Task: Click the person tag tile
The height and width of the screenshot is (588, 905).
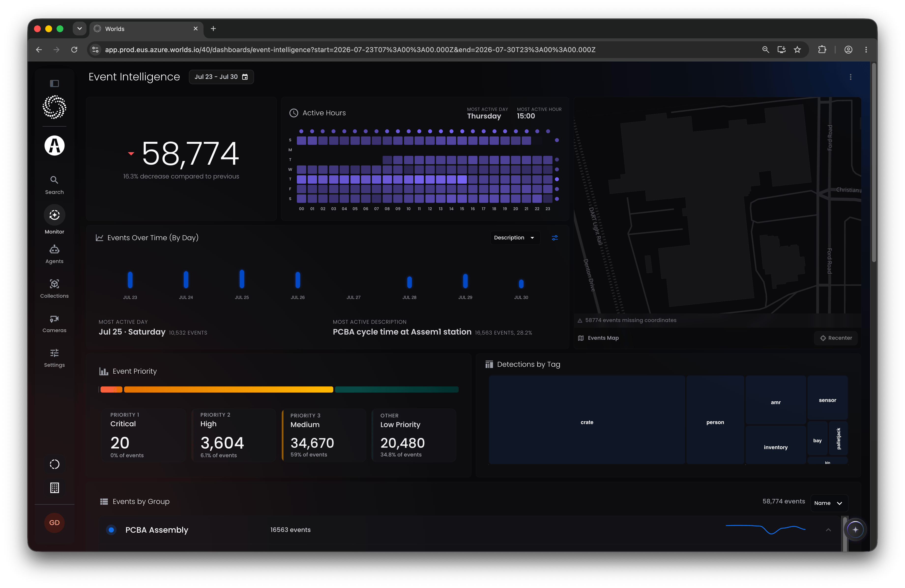Action: click(715, 420)
